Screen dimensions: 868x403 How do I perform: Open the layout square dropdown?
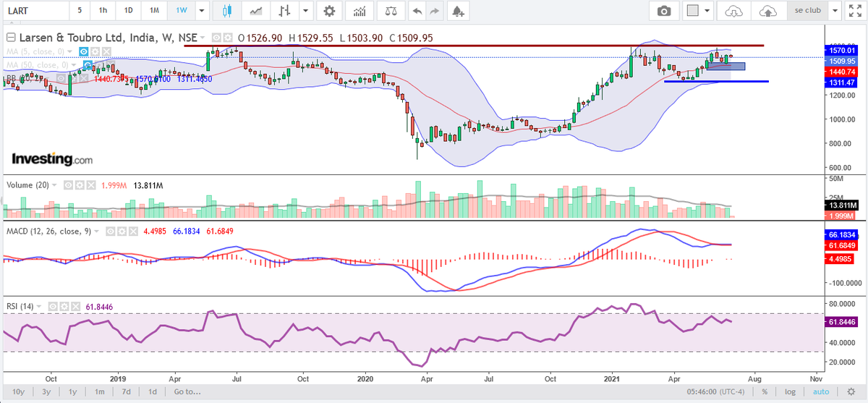coord(699,11)
